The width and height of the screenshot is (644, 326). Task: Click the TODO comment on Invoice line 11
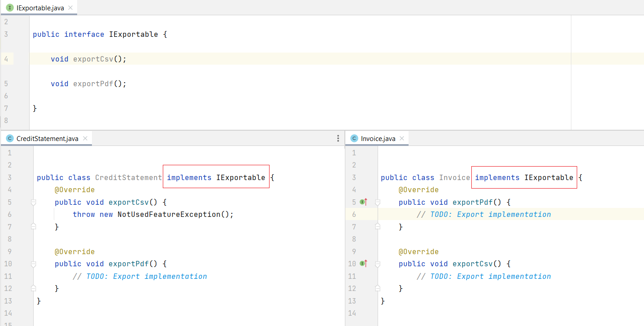coord(484,276)
